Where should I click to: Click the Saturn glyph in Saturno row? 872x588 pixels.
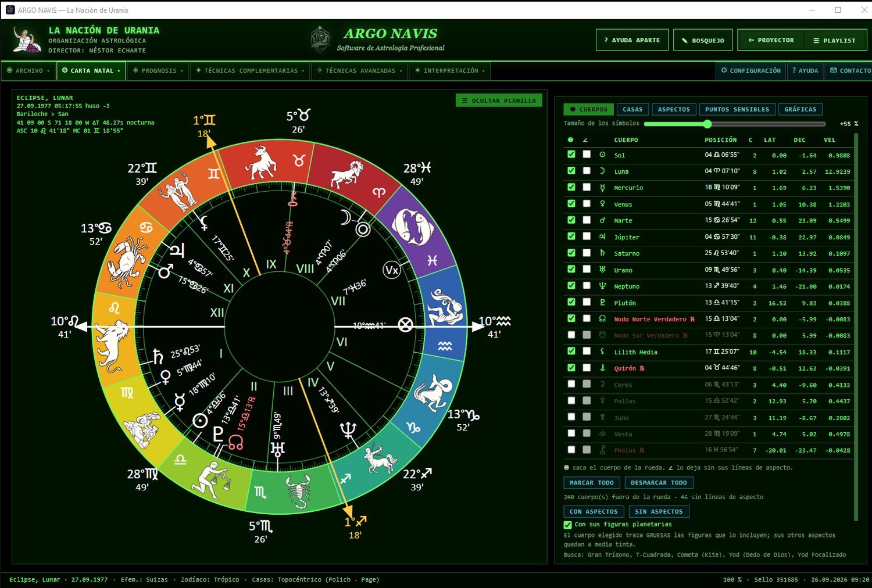pos(602,253)
